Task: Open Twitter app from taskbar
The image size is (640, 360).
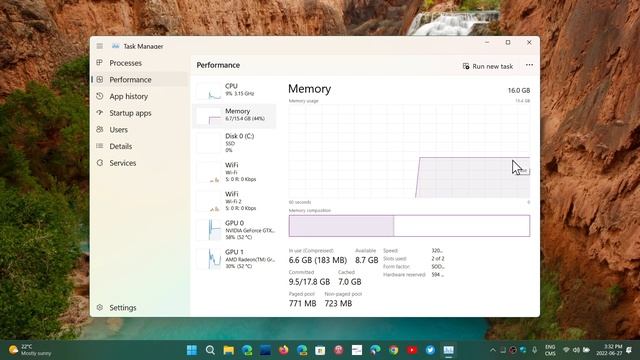Action: coord(430,350)
